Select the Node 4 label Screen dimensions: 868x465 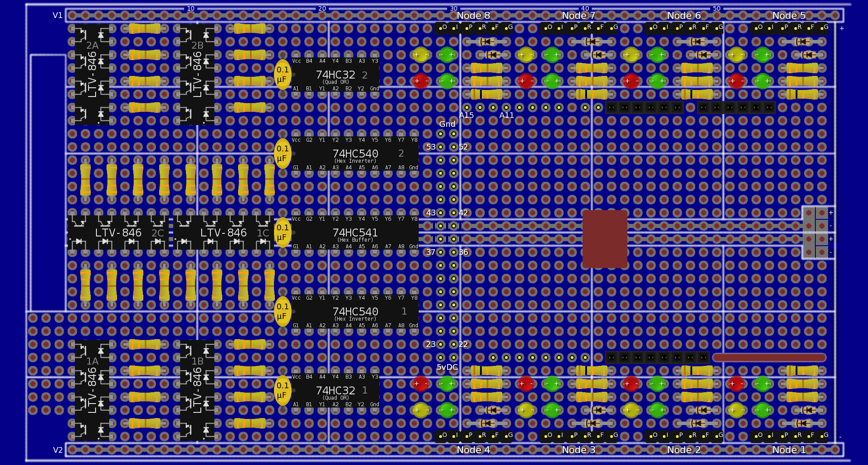[x=473, y=450]
